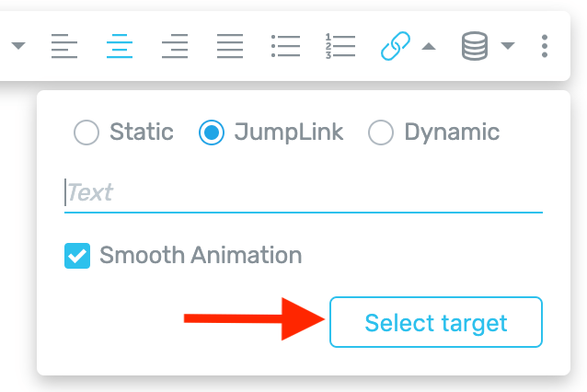Uncheck the Smooth Animation checkbox
The width and height of the screenshot is (587, 392).
pyautogui.click(x=77, y=256)
